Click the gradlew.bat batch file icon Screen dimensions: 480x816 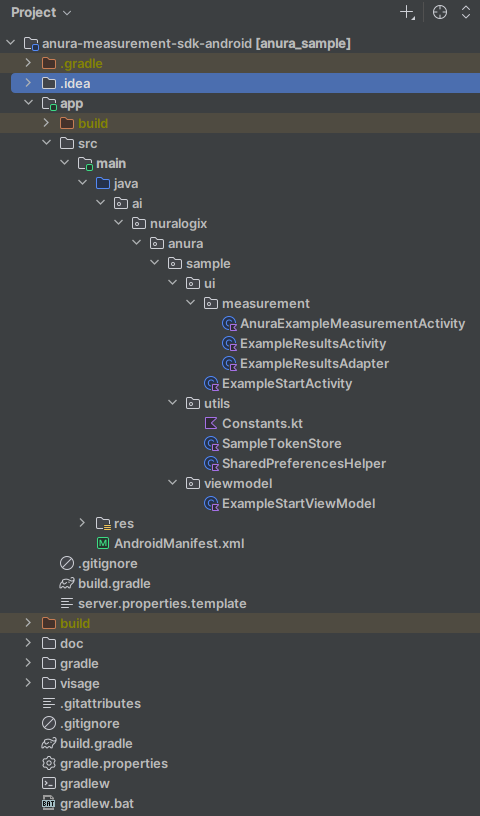pyautogui.click(x=49, y=804)
